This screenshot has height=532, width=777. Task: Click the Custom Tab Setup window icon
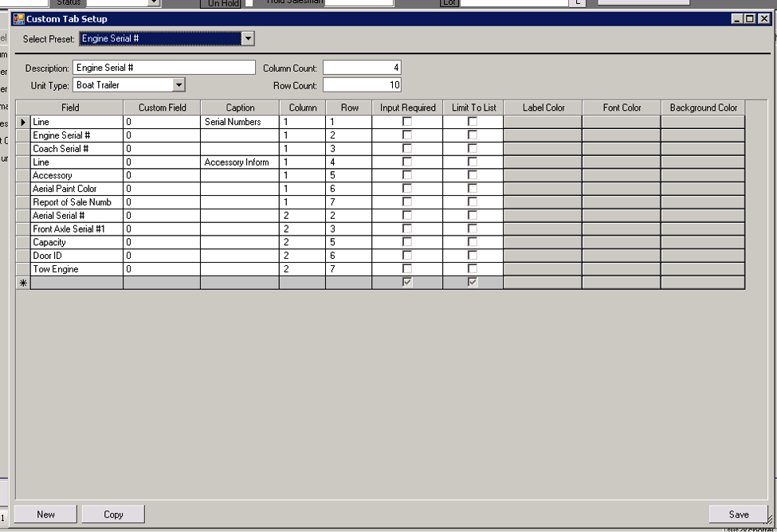click(19, 19)
